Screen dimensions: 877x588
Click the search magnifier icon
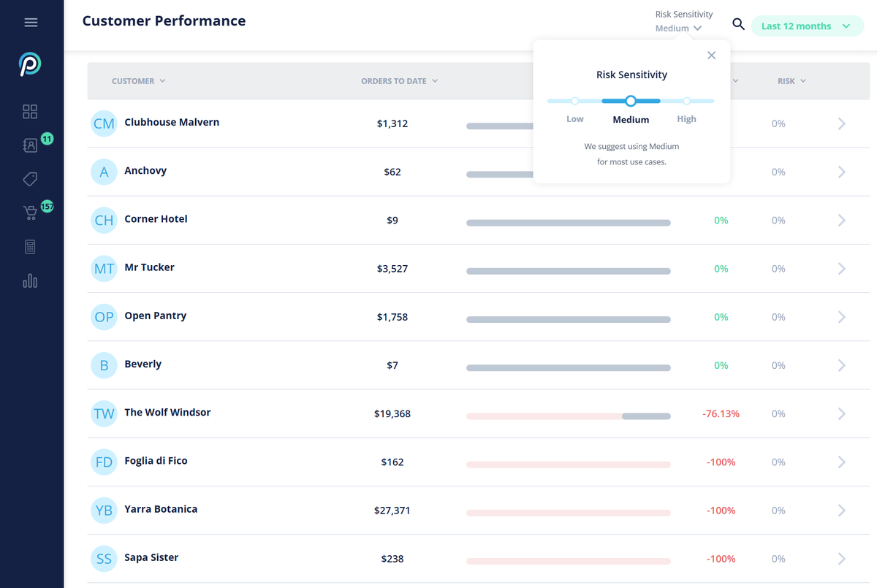[739, 25]
